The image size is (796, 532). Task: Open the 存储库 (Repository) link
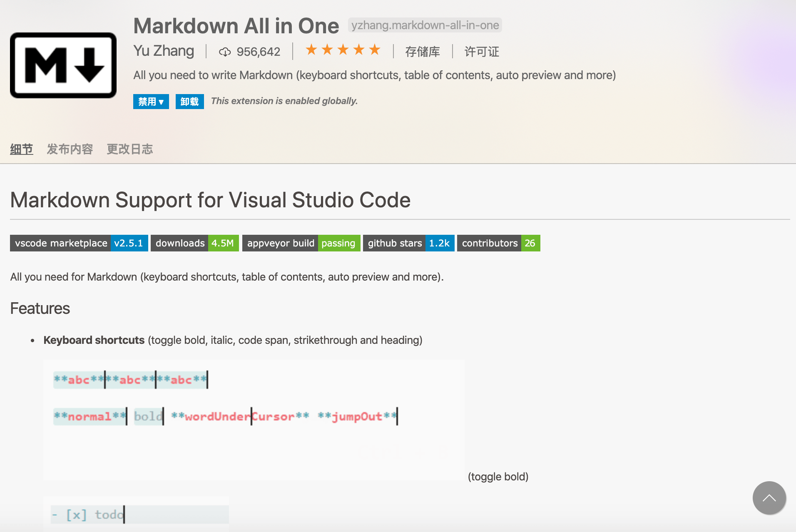[x=423, y=52]
